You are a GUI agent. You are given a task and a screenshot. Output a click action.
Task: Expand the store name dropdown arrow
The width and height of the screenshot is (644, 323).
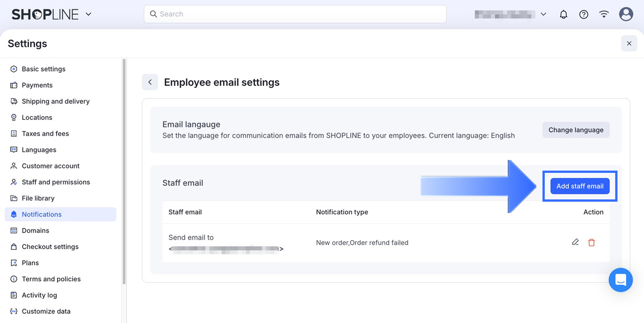pyautogui.click(x=543, y=14)
